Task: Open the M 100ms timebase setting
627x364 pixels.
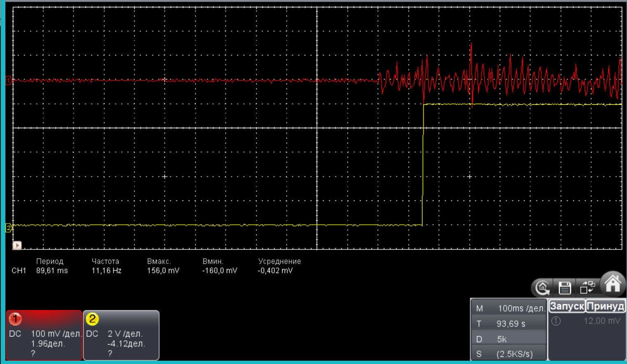Action: point(509,308)
